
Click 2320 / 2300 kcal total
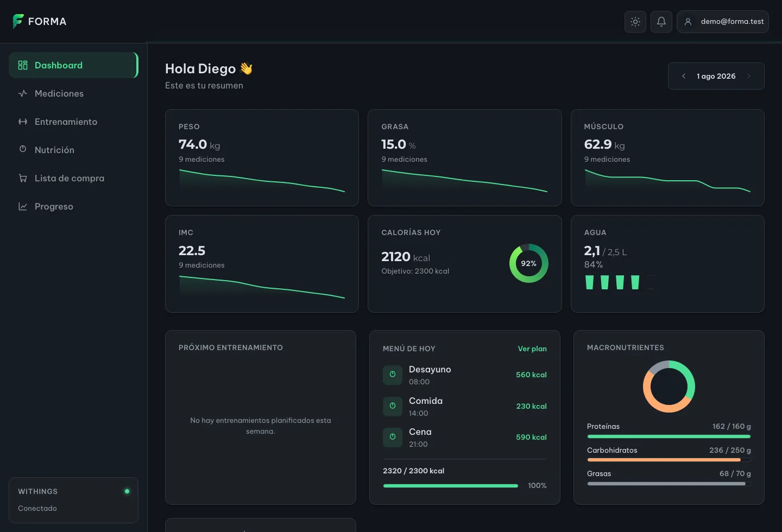click(413, 471)
